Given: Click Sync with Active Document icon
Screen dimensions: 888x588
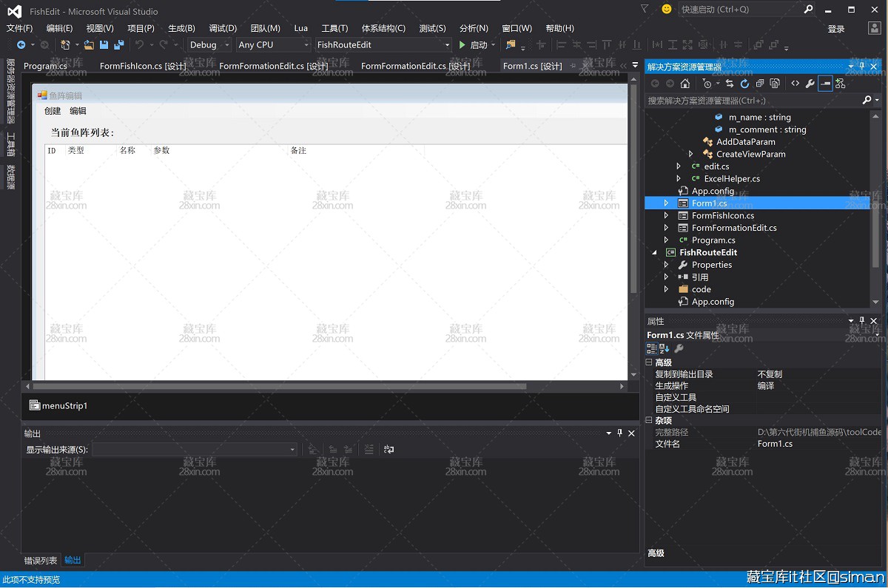Looking at the screenshot, I should [x=730, y=84].
